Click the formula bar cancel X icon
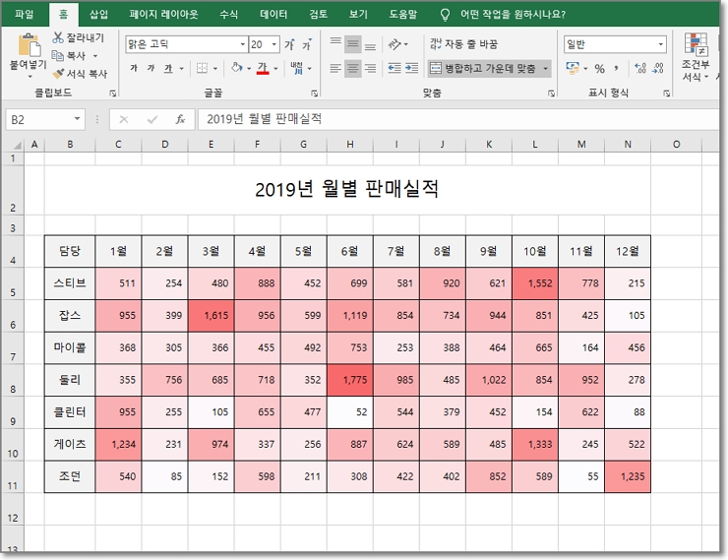Image resolution: width=728 pixels, height=560 pixels. [124, 119]
